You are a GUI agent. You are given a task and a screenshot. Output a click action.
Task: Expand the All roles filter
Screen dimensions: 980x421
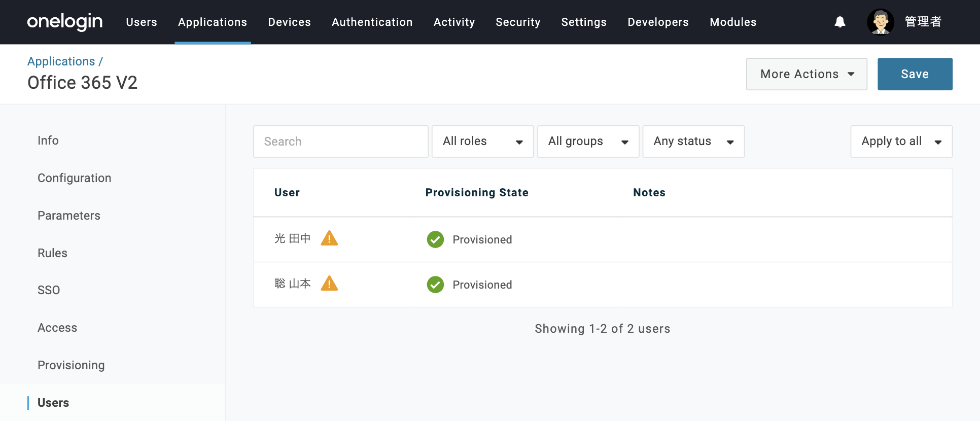coord(482,142)
